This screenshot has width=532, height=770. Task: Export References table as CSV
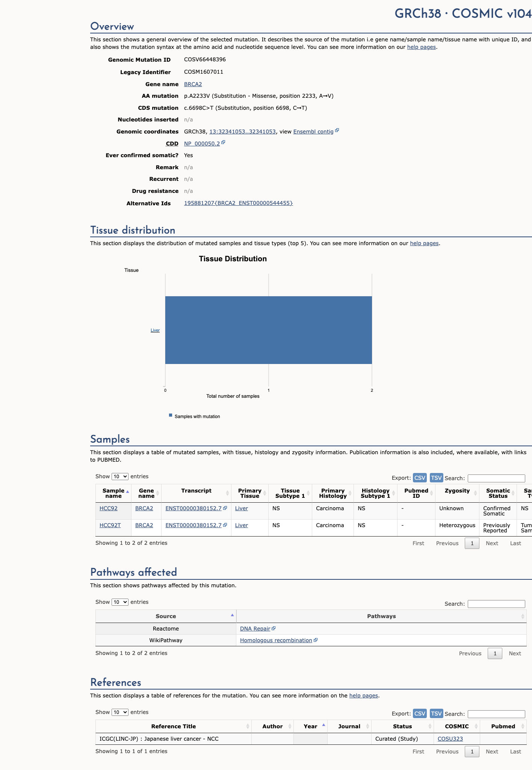pyautogui.click(x=420, y=714)
